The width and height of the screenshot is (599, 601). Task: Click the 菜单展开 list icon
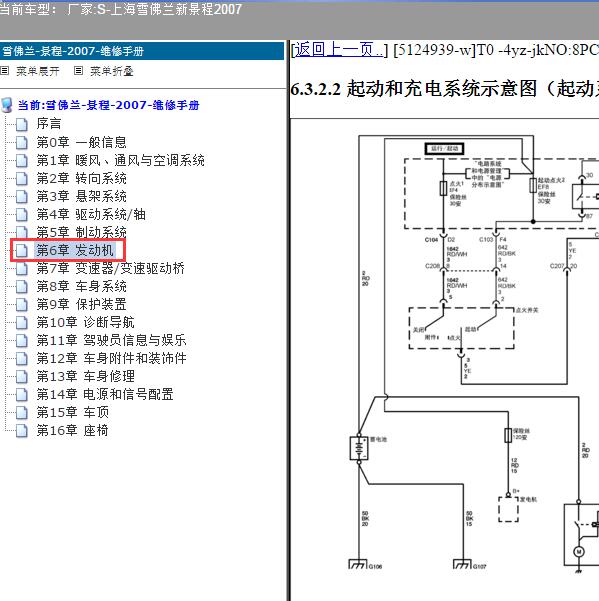click(x=5, y=71)
